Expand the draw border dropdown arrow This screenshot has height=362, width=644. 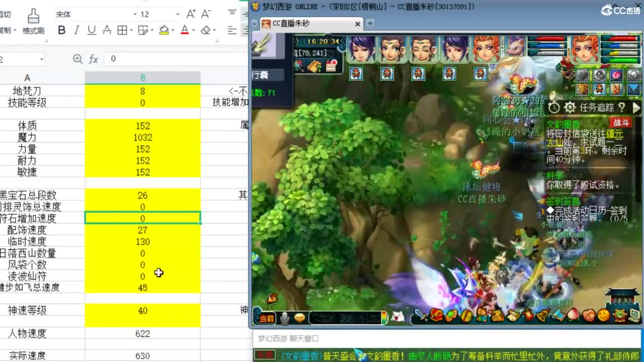pyautogui.click(x=151, y=31)
